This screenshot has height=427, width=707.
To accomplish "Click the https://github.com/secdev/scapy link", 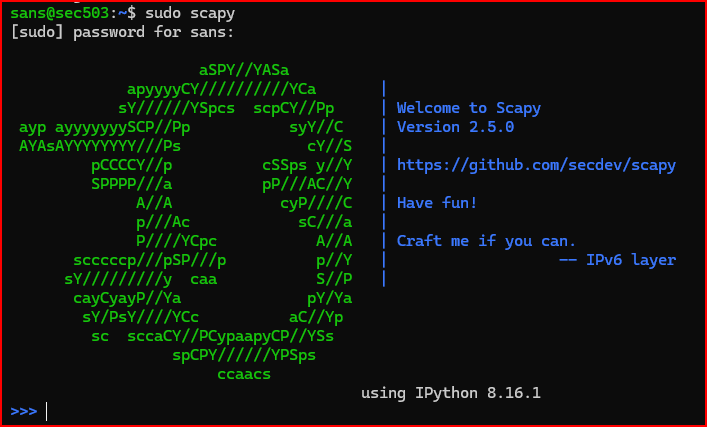I will (x=536, y=165).
